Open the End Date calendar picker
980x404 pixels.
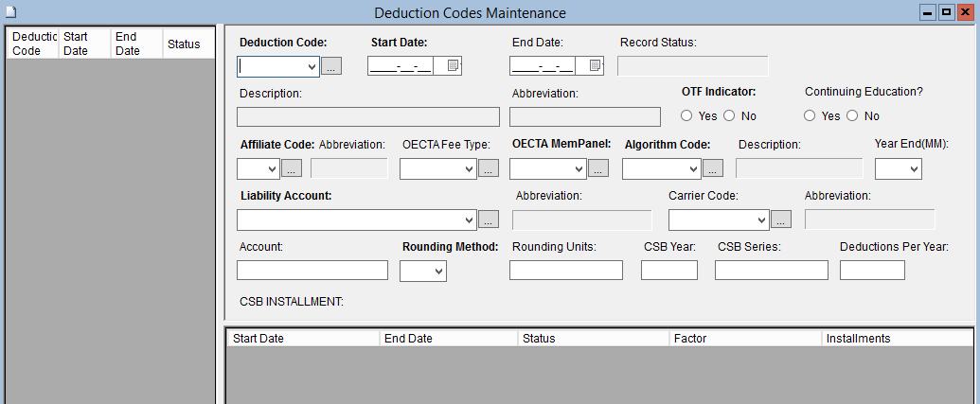point(595,66)
